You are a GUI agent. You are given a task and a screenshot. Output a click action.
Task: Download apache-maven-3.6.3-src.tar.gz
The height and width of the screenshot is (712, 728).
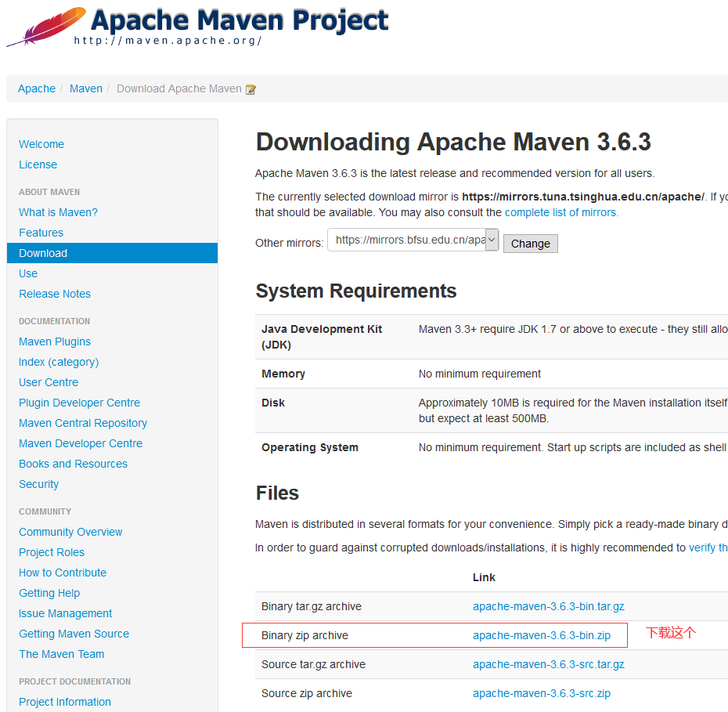(x=548, y=665)
